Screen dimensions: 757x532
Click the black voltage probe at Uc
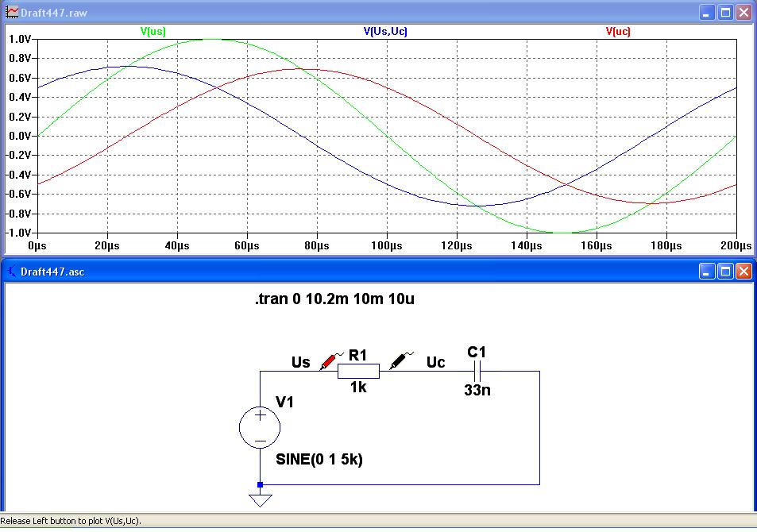tap(401, 360)
